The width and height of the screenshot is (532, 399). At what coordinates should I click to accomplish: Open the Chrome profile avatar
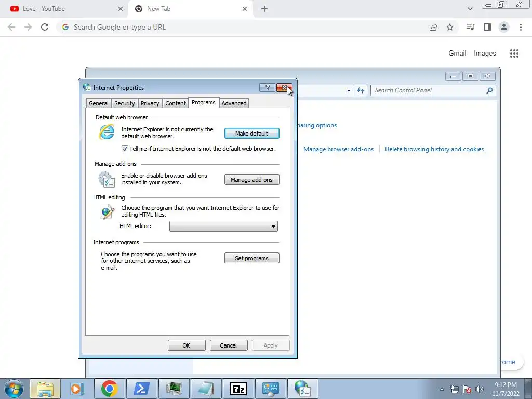point(504,27)
